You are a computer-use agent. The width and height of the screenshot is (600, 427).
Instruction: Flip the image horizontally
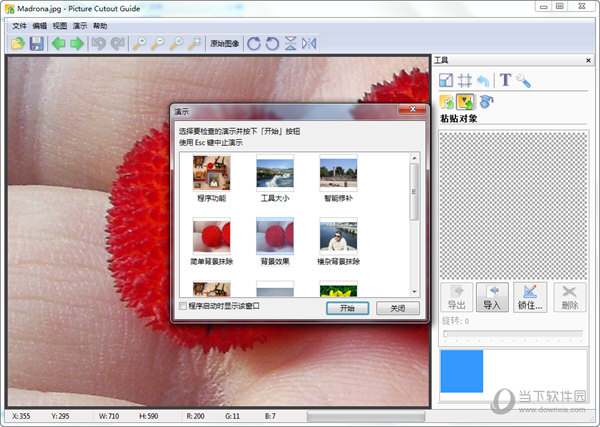tap(309, 44)
